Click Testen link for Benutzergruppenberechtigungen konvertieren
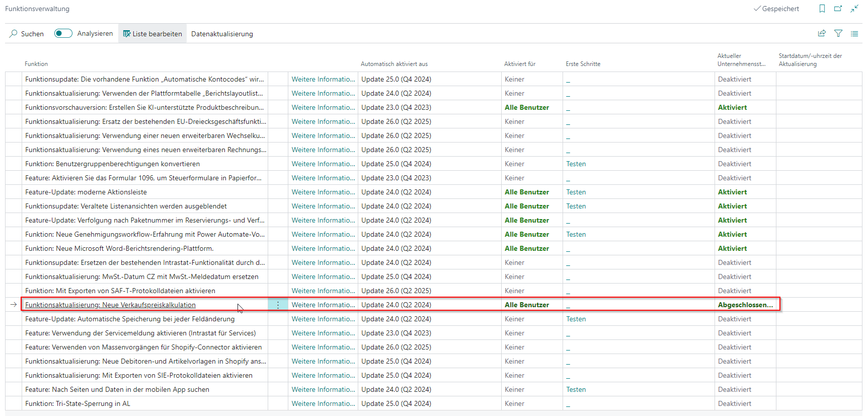This screenshot has height=416, width=868. pos(576,164)
